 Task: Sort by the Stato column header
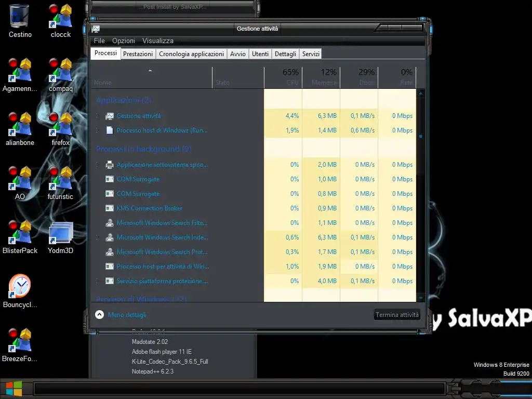tap(238, 78)
